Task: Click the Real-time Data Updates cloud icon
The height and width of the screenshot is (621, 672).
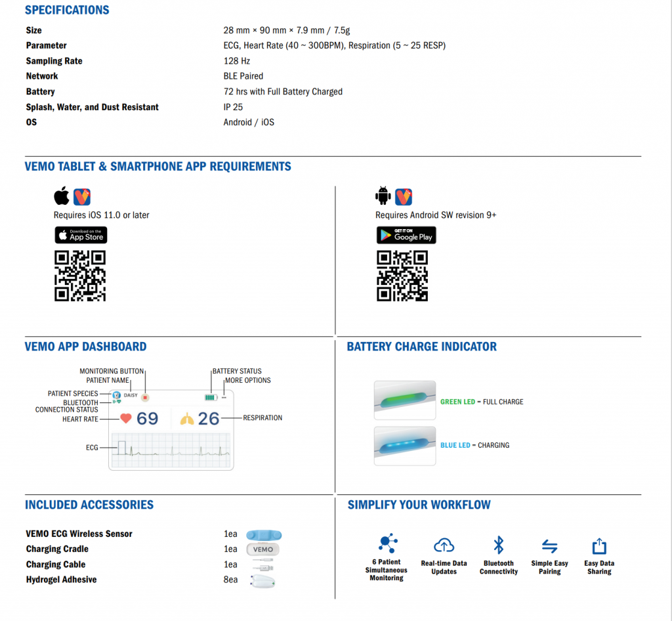Action: click(444, 545)
